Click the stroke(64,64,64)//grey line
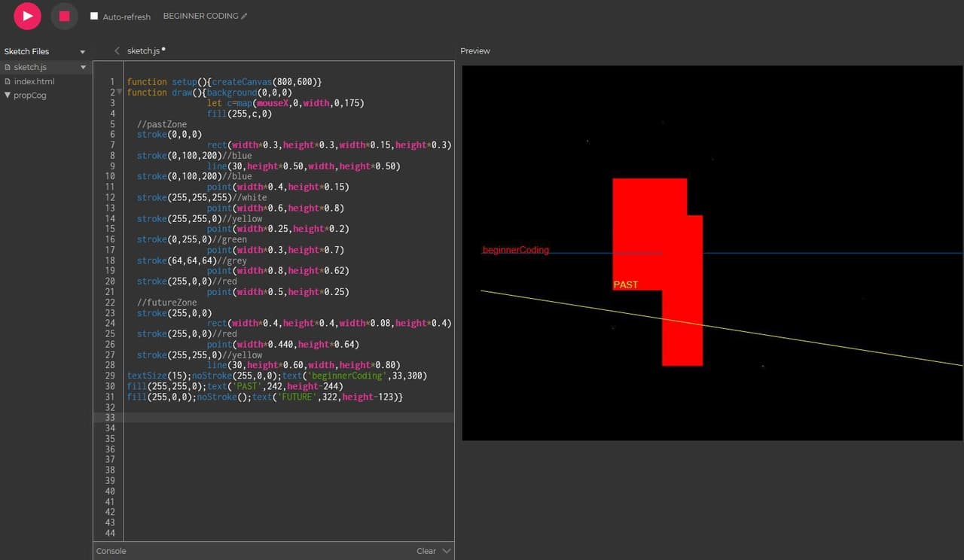This screenshot has height=560, width=964. [192, 260]
